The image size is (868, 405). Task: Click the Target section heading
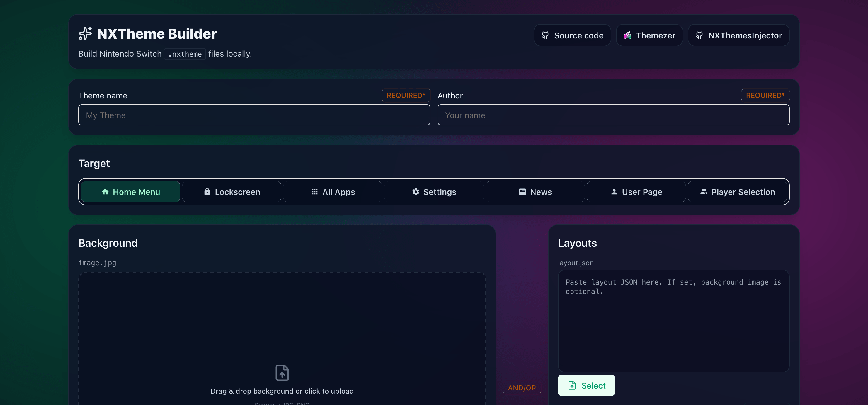pyautogui.click(x=94, y=164)
